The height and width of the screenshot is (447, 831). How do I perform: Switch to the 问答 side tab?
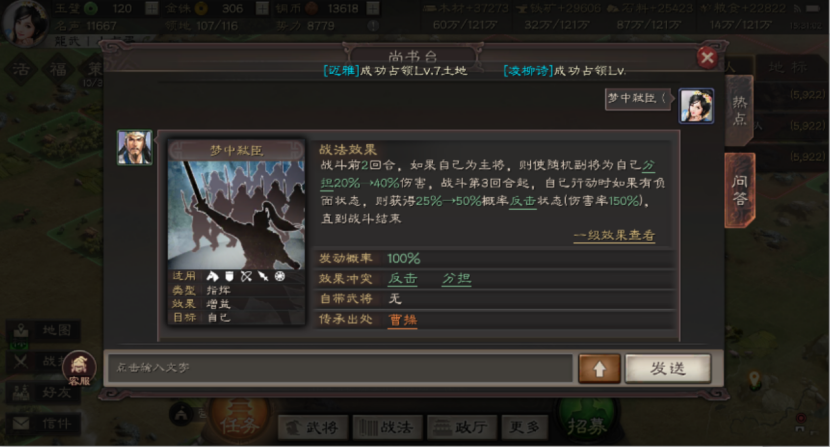pyautogui.click(x=739, y=190)
